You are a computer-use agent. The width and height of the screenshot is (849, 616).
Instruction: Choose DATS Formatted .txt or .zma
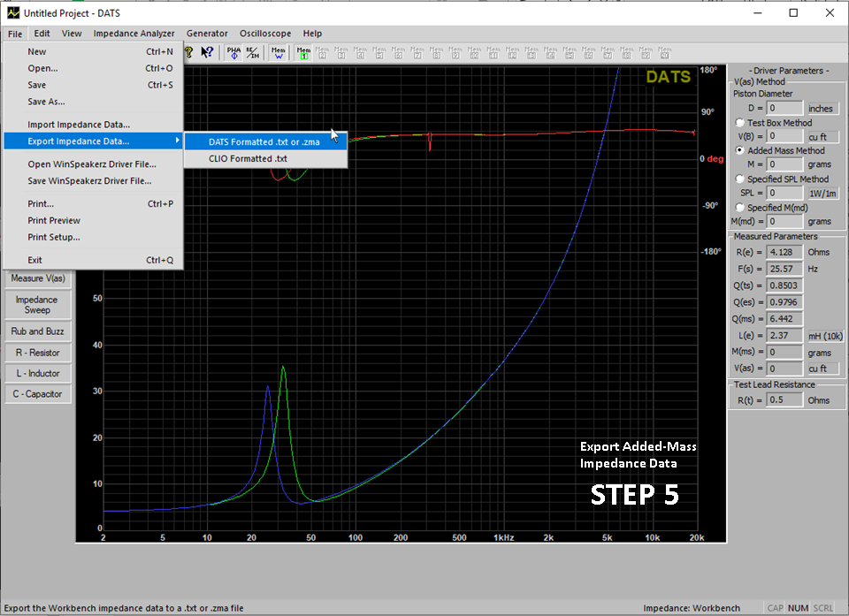[x=265, y=141]
